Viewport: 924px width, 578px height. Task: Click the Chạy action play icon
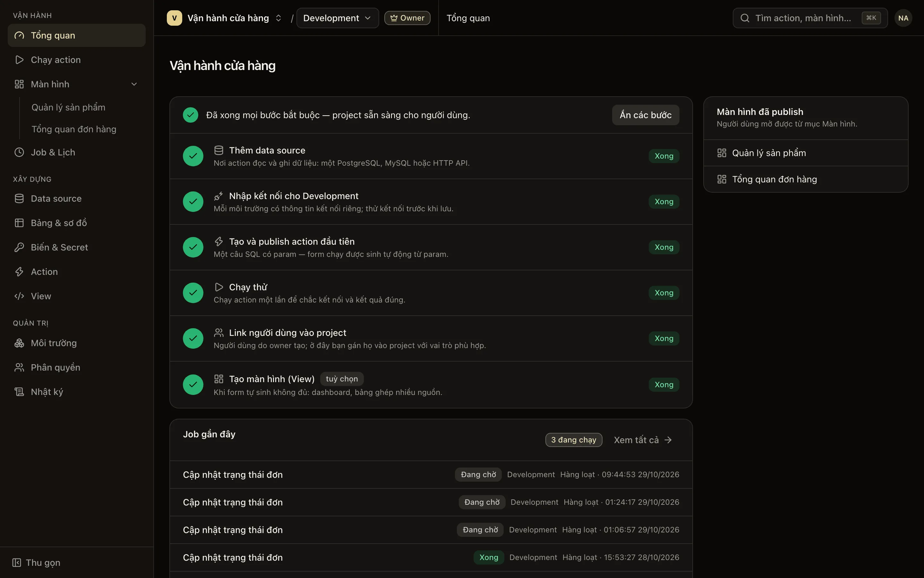click(x=19, y=60)
